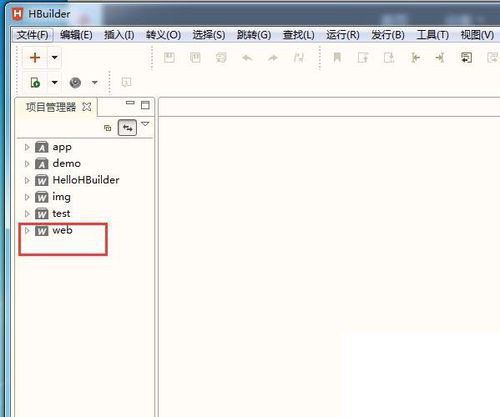Click the Save toolbar icon
The width and height of the screenshot is (500, 417).
coord(169,58)
